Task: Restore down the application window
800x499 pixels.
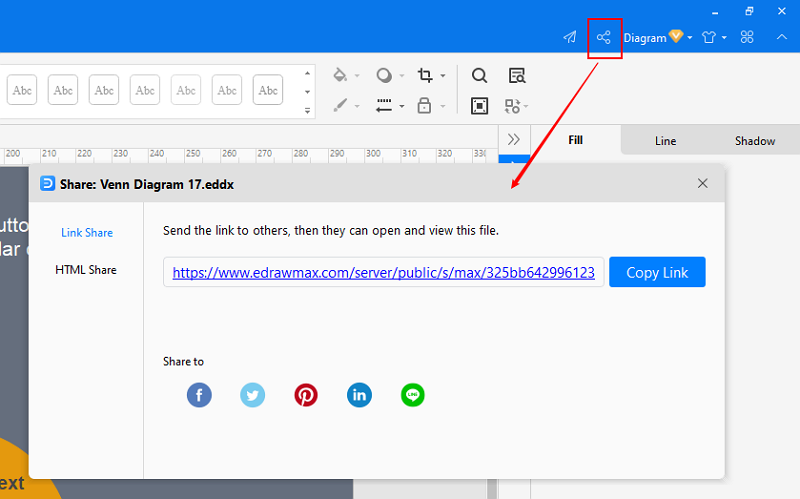Action: pyautogui.click(x=748, y=11)
